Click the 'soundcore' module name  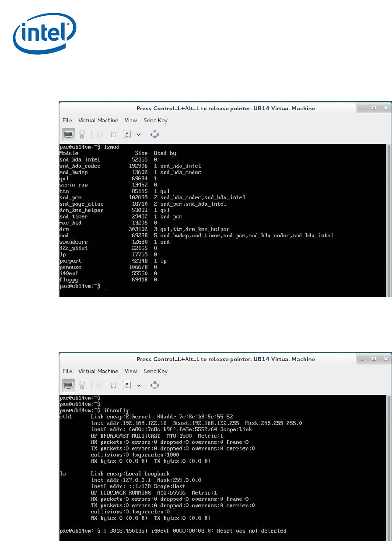tap(73, 242)
